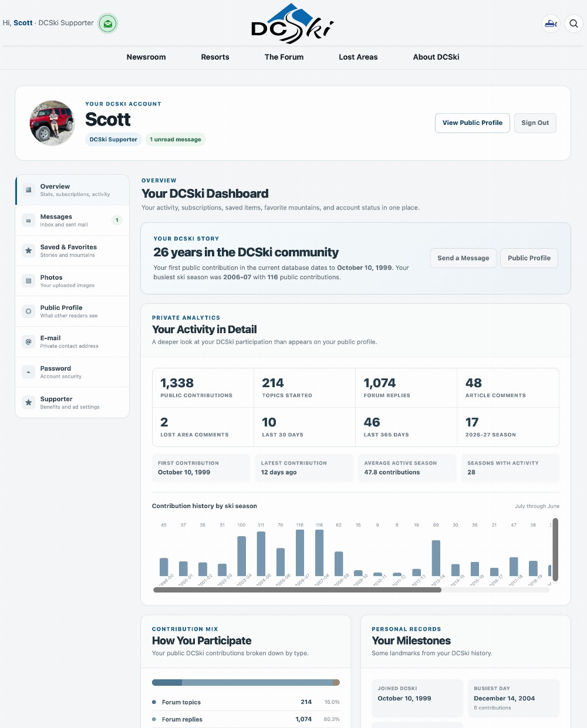
Task: Click the Scott username link in header
Action: pos(23,23)
